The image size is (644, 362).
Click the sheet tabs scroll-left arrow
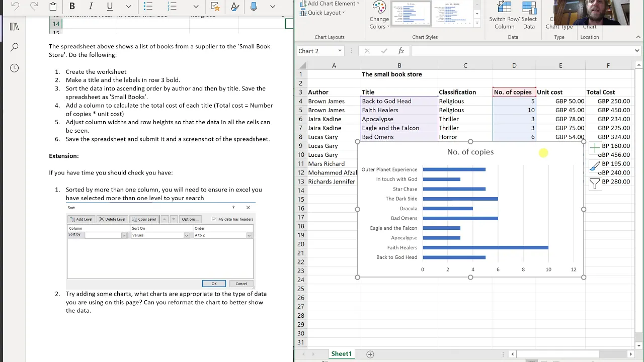pyautogui.click(x=303, y=354)
